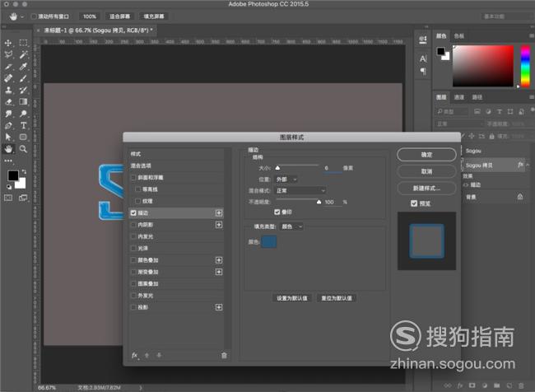Toggle Quick Mask mode icon

[8, 198]
